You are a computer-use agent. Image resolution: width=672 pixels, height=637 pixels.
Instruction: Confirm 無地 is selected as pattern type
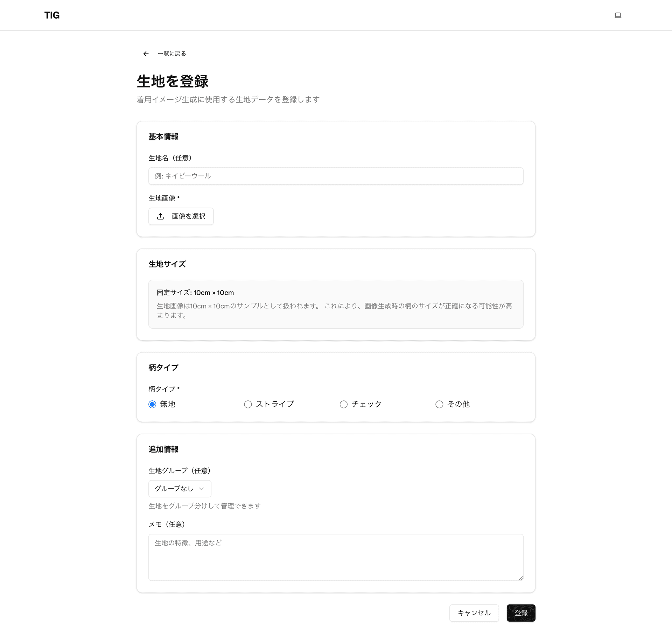click(152, 404)
